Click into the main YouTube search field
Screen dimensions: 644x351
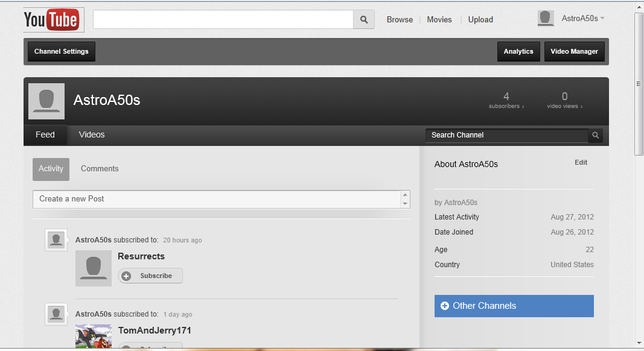point(223,19)
